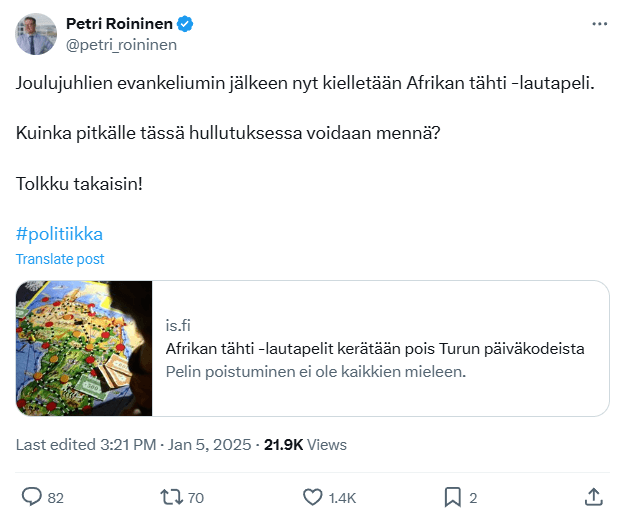View edit history via Last edited timestamp
This screenshot has height=518, width=625.
(x=134, y=444)
